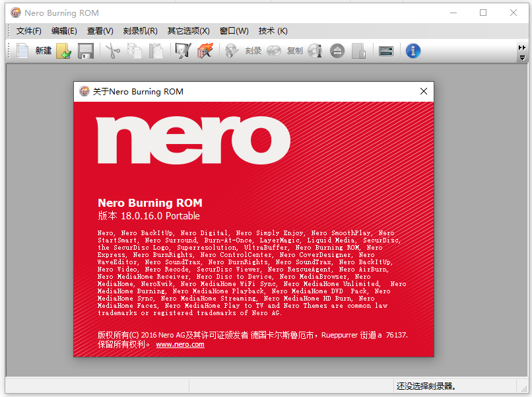This screenshot has height=397, width=532.
Task: Click the window resize grip in status bar
Action: coord(523,388)
